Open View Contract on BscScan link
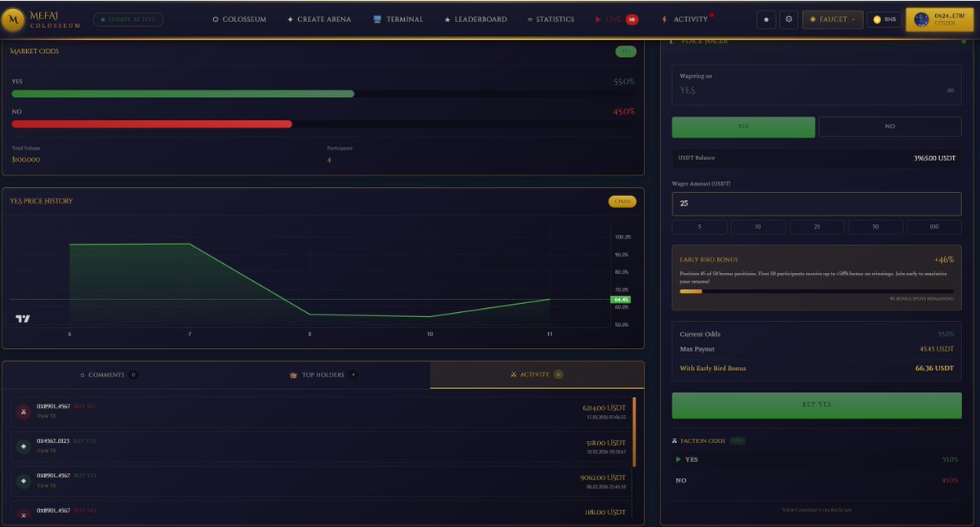The width and height of the screenshot is (980, 527). point(817,510)
